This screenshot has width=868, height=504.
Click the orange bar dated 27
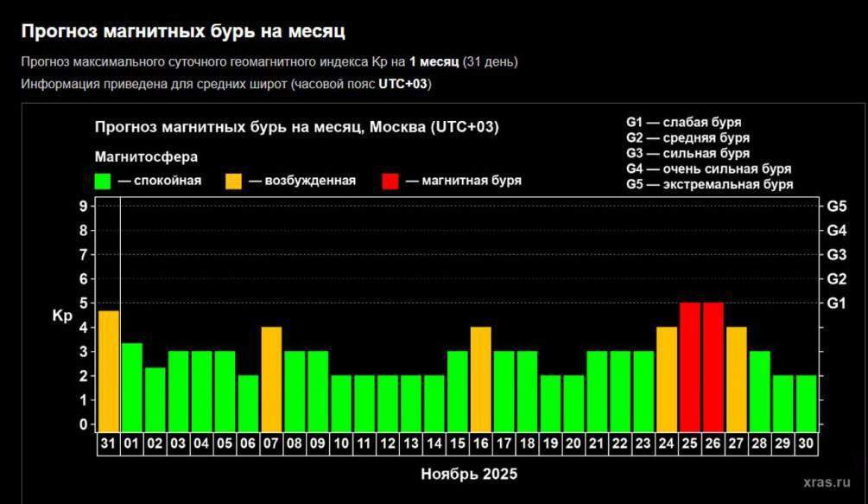735,376
